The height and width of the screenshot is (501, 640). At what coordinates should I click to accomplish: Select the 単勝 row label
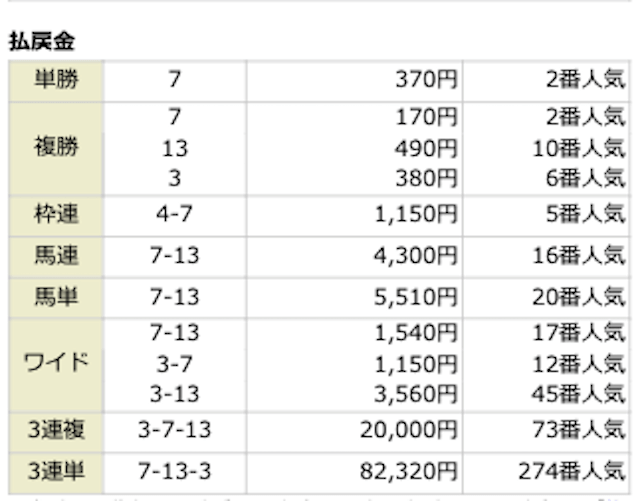(x=56, y=81)
